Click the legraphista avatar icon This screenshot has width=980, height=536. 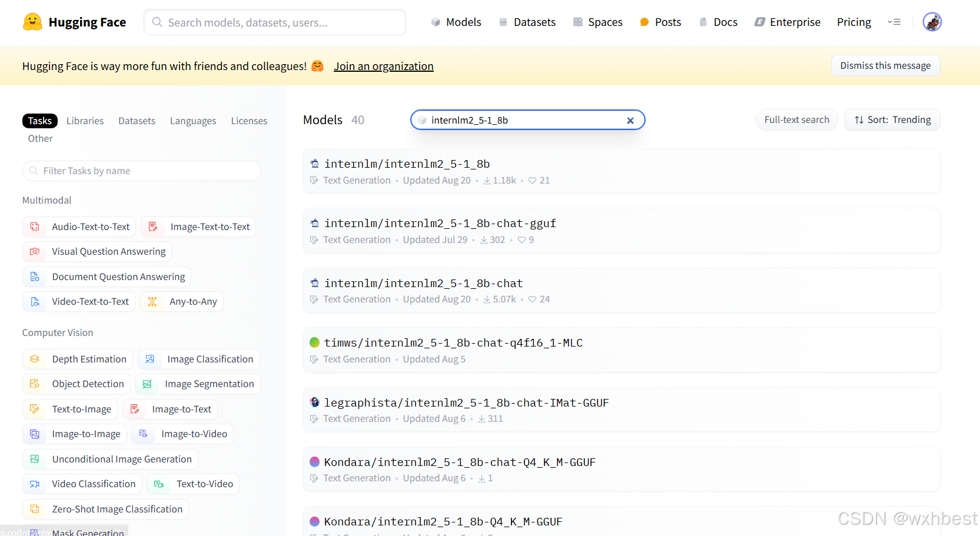(x=315, y=402)
